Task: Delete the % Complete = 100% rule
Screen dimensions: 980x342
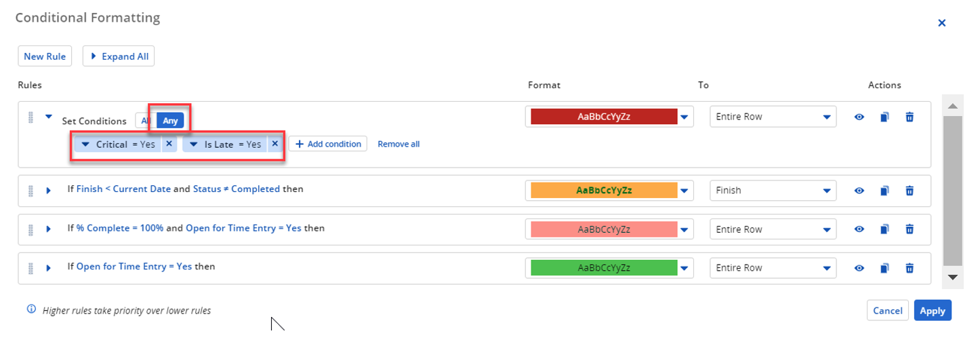Action: point(910,229)
